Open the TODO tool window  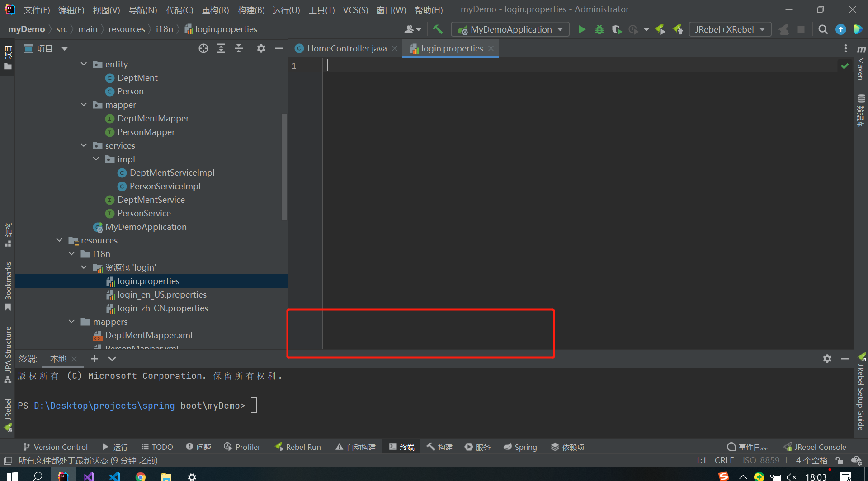pos(157,447)
